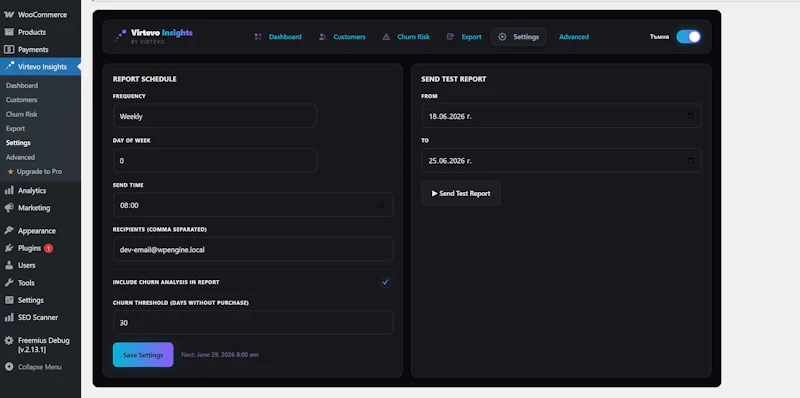Image resolution: width=800 pixels, height=398 pixels.
Task: Open Export in the sidebar submenu
Action: (x=15, y=129)
